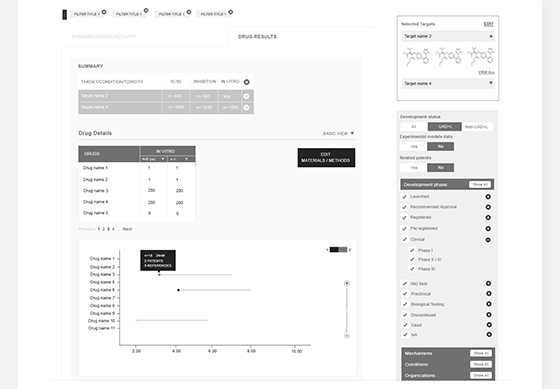Uncheck the Discontinued checkbox
Screen dimensions: 560x389
405,315
